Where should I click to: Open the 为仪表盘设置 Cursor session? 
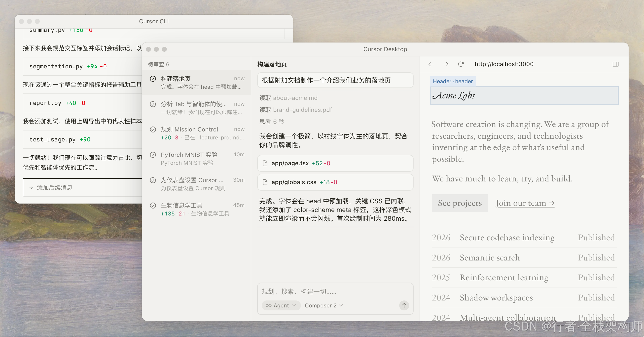pyautogui.click(x=196, y=184)
